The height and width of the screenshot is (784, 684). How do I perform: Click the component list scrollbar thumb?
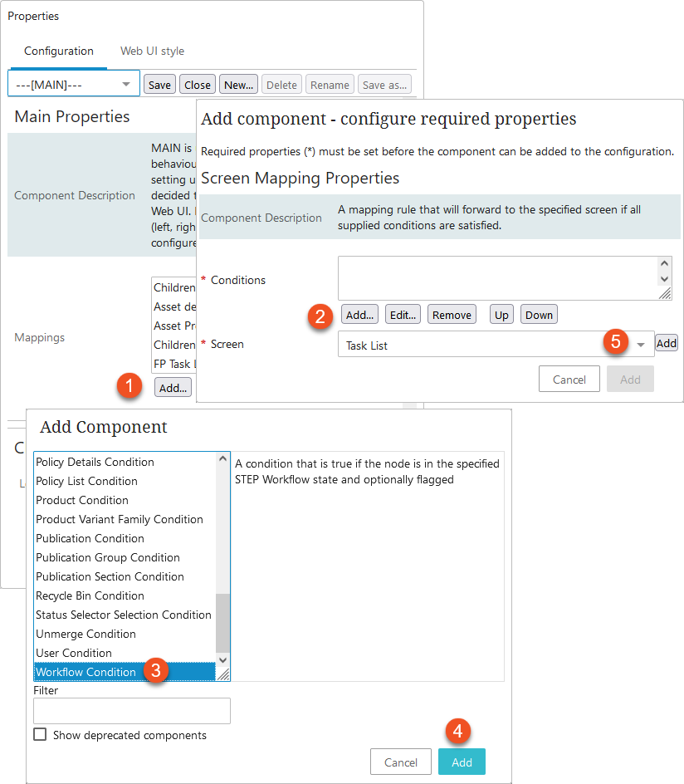[222, 623]
